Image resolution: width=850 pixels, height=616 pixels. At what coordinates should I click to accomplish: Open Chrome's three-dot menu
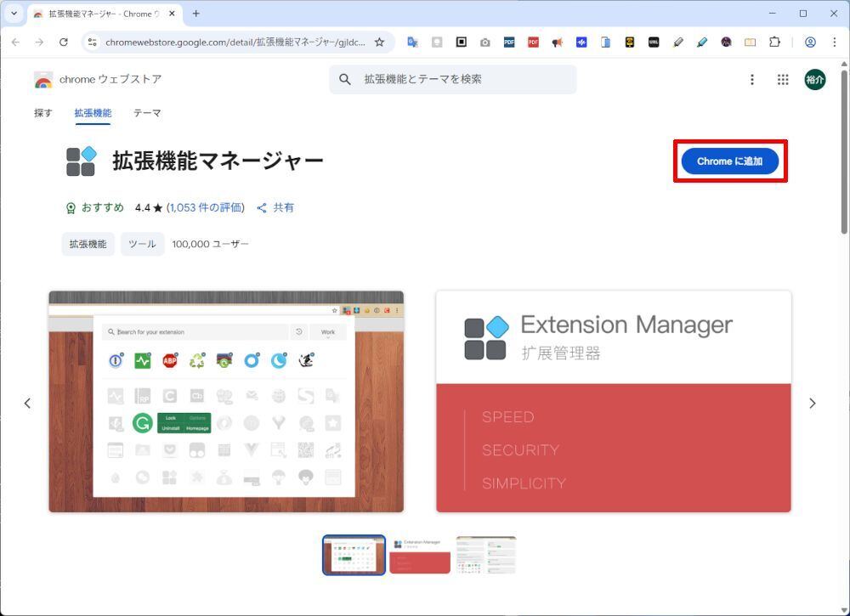(835, 42)
